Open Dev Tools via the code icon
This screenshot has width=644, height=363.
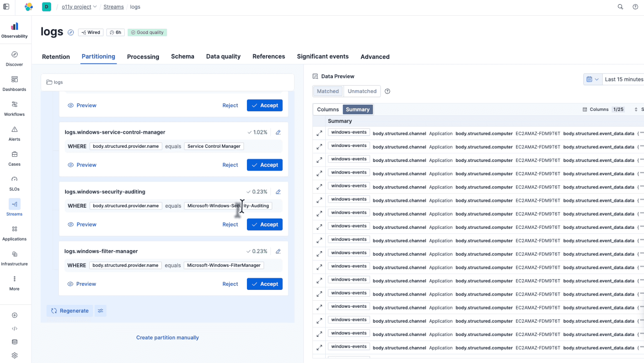tap(15, 329)
